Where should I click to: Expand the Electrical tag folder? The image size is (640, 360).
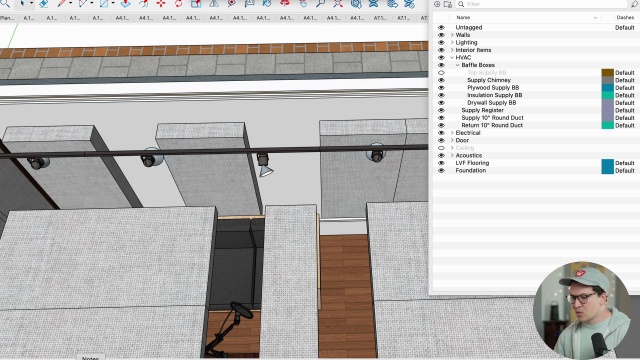(452, 133)
